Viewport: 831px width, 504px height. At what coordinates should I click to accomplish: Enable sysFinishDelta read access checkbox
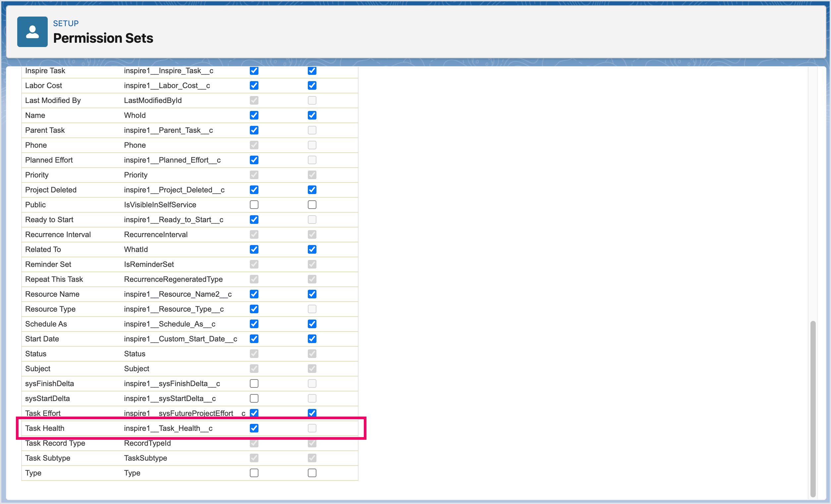point(254,384)
